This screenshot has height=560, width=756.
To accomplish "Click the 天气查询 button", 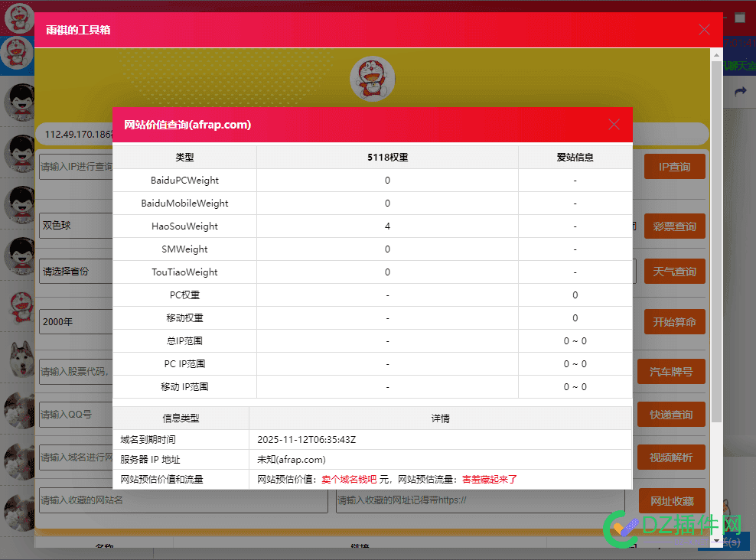I will [675, 272].
